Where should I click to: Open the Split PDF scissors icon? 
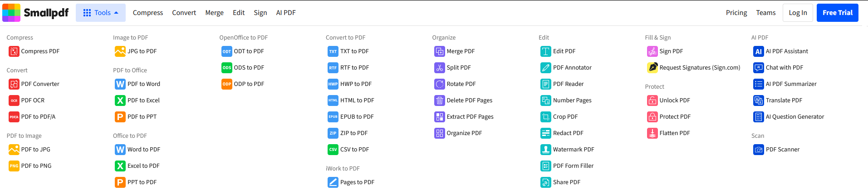(439, 68)
